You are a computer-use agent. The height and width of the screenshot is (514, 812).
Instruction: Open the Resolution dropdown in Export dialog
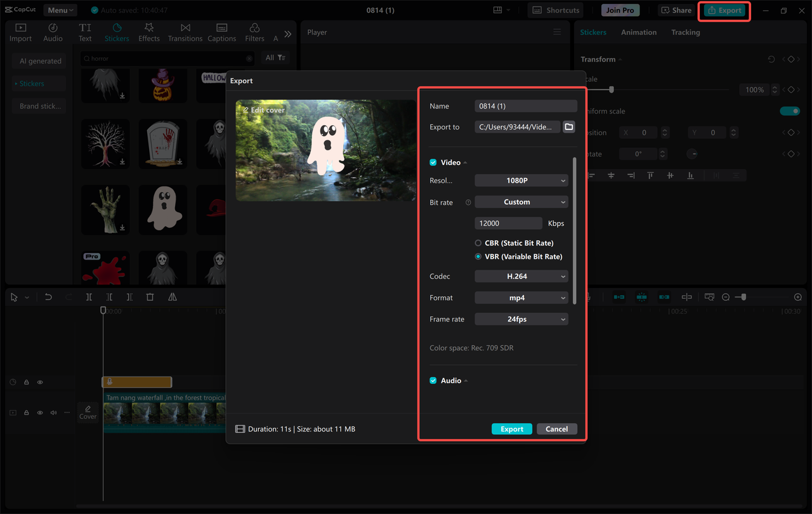521,180
